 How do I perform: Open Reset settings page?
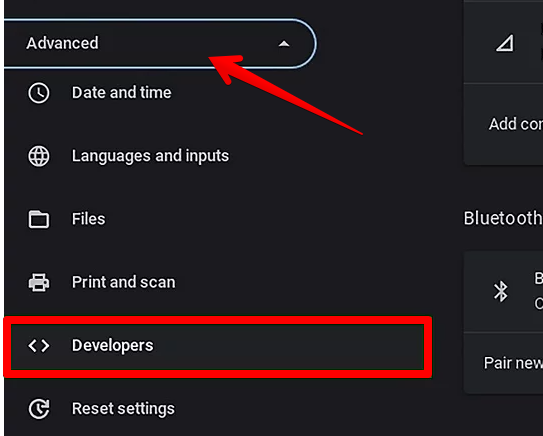(123, 409)
